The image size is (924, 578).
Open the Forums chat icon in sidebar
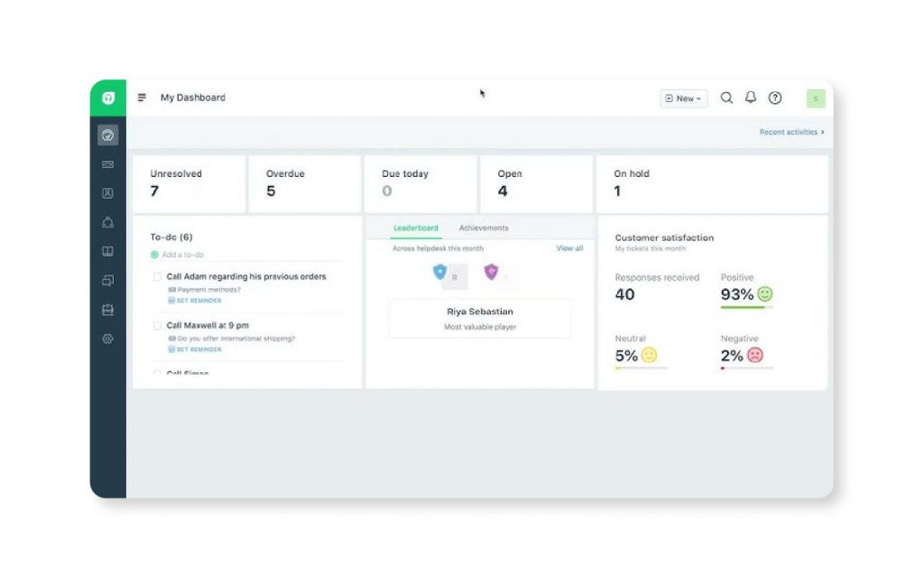(107, 280)
